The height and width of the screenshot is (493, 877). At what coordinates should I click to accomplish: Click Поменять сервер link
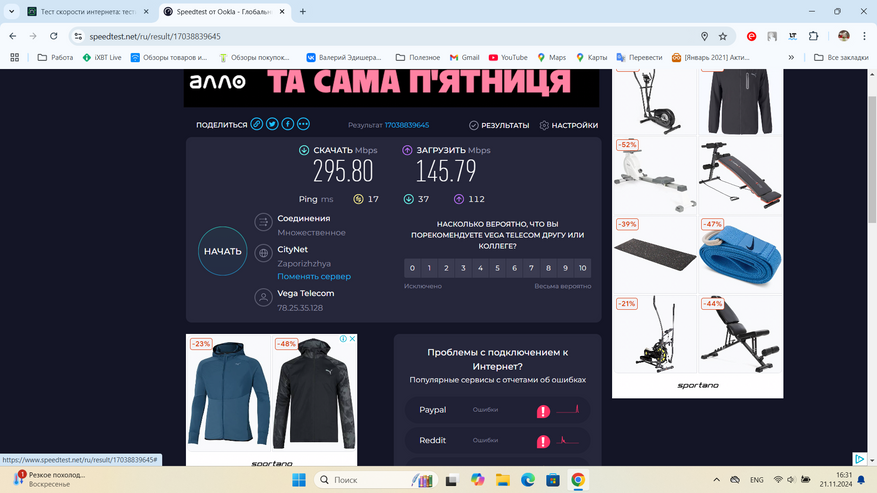tap(314, 276)
